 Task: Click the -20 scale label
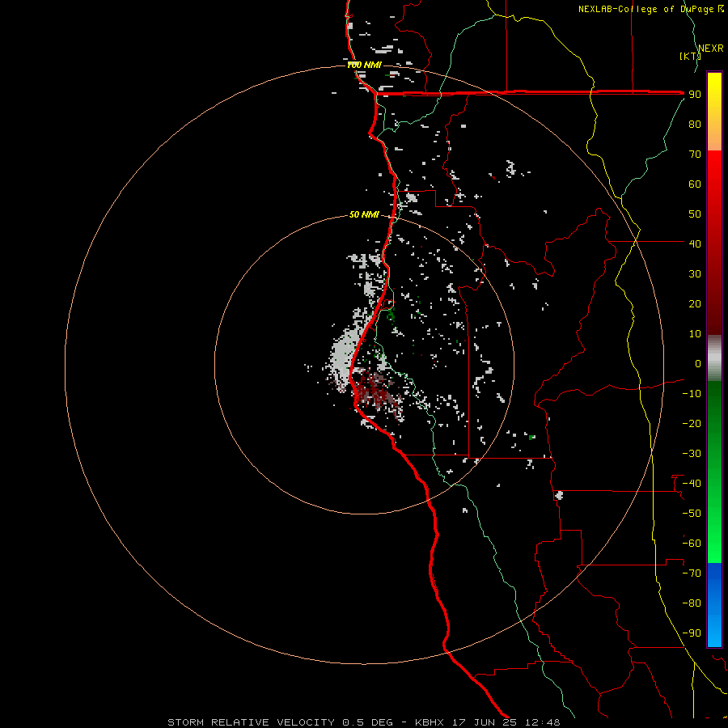pyautogui.click(x=692, y=423)
